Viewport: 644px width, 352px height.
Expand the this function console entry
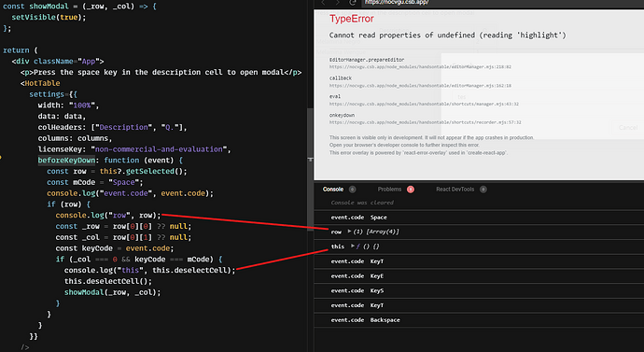click(353, 246)
